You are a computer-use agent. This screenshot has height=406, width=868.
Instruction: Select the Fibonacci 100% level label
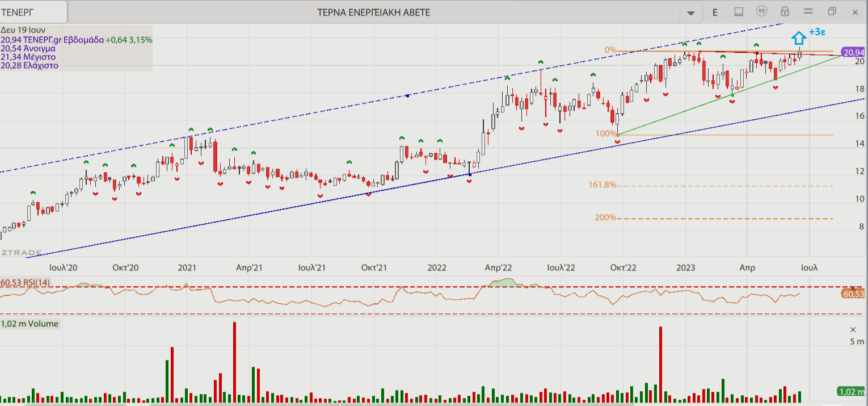(606, 133)
